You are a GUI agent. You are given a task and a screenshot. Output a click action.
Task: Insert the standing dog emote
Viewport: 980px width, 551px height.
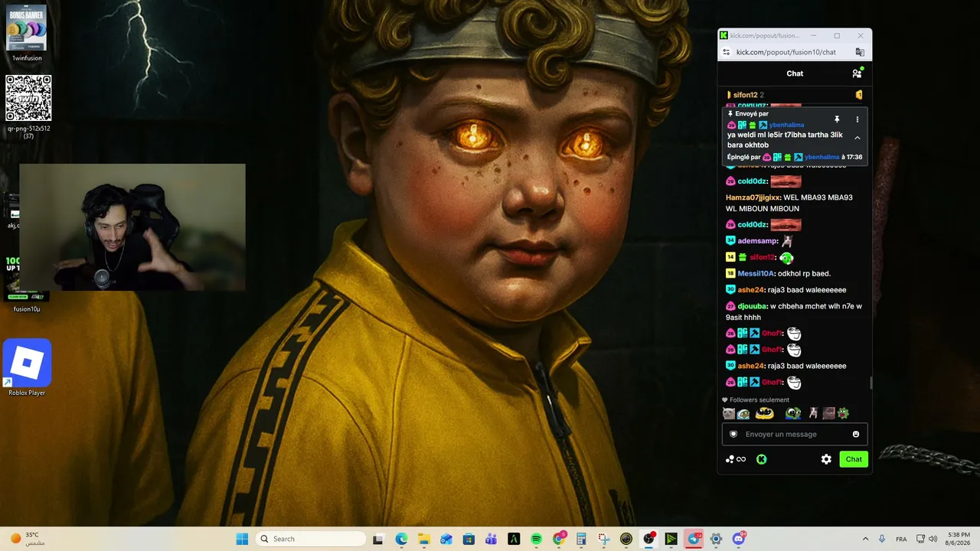[x=814, y=413]
